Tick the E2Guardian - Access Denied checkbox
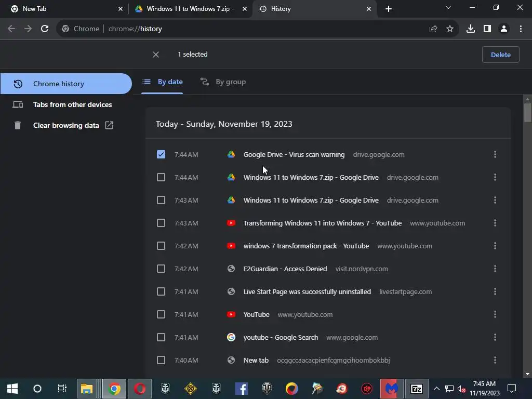The height and width of the screenshot is (399, 532). click(161, 269)
